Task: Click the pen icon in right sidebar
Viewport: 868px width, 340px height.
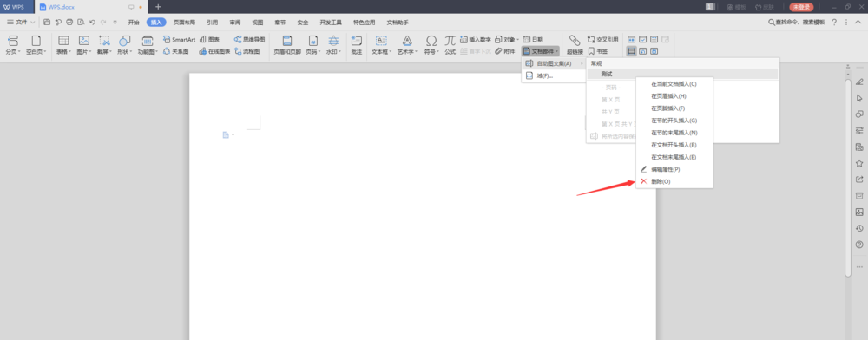Action: (859, 82)
